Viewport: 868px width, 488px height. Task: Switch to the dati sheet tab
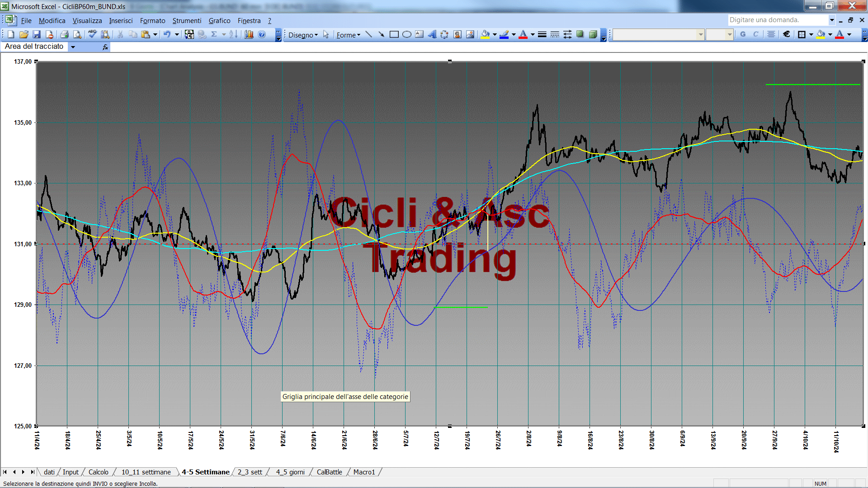(49, 472)
